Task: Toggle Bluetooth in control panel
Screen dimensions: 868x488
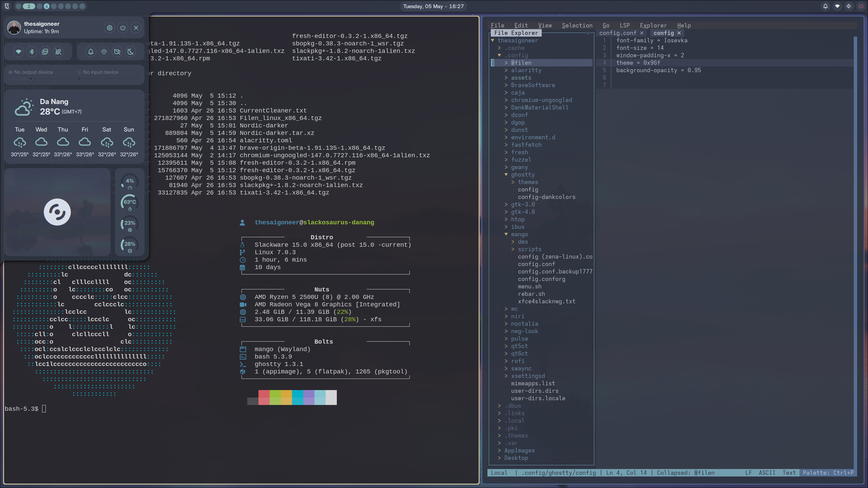Action: coord(32,52)
